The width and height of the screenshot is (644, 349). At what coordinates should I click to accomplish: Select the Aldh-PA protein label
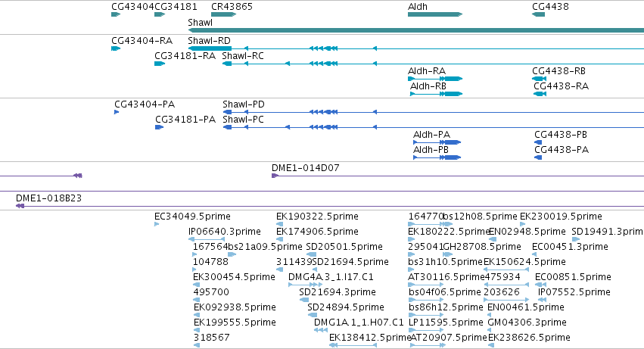pyautogui.click(x=431, y=135)
